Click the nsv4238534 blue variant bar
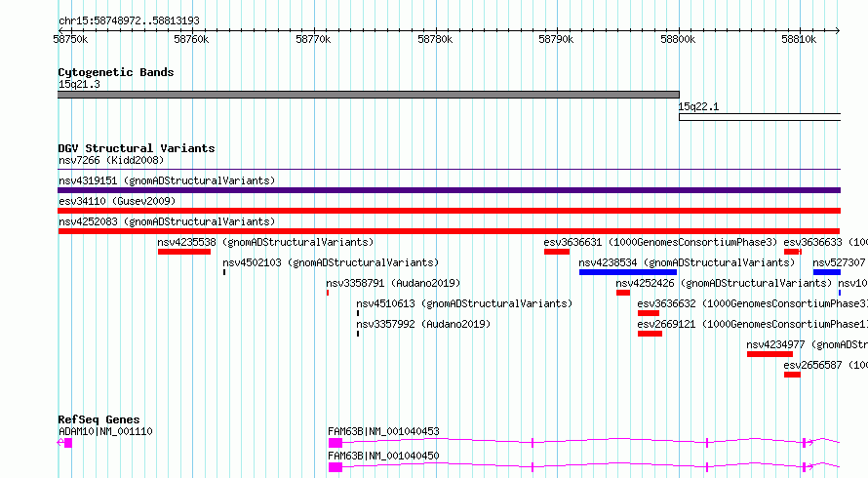This screenshot has height=478, width=868. tap(628, 272)
